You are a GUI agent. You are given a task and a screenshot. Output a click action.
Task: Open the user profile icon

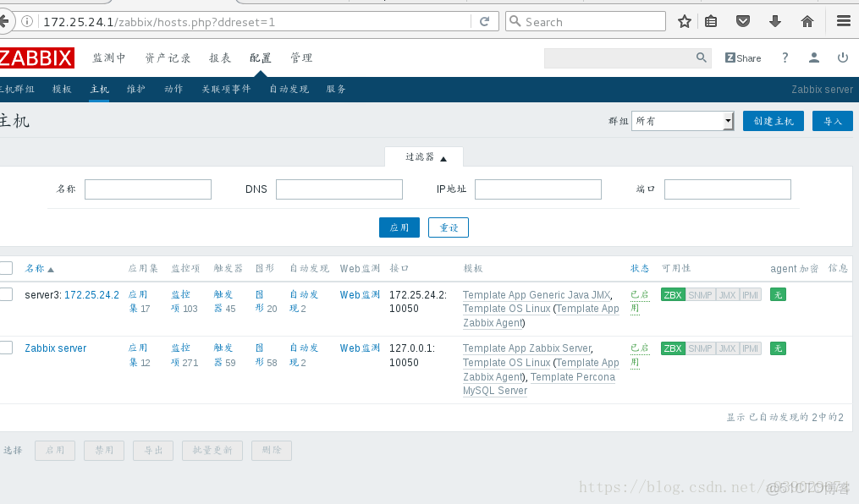coord(813,58)
